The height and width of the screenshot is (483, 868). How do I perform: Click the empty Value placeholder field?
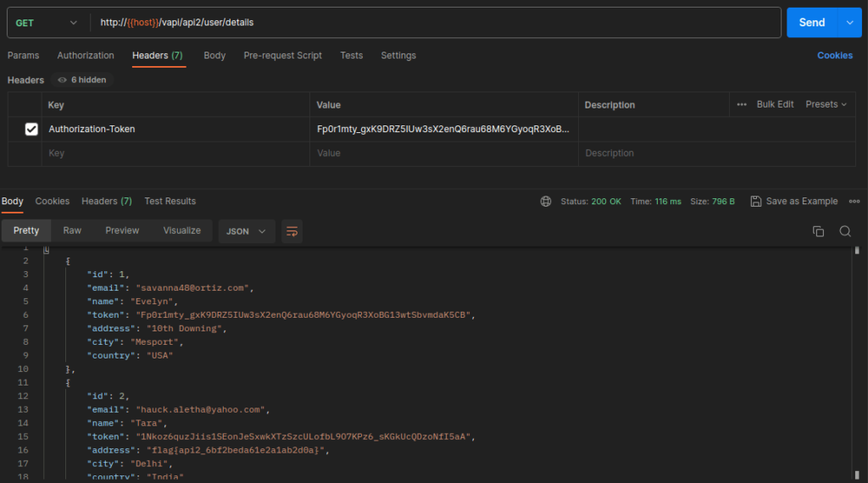(x=443, y=153)
